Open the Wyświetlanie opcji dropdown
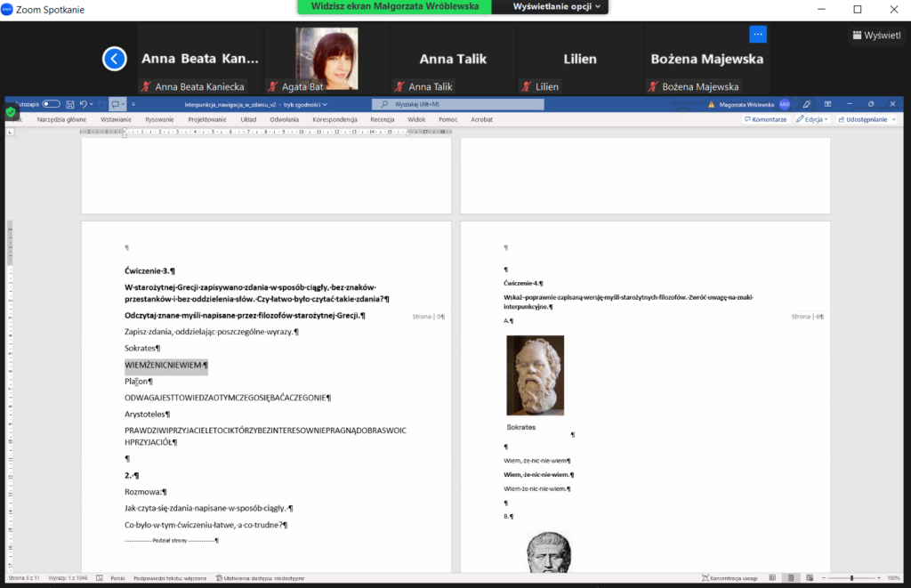911x588 pixels. click(x=558, y=6)
